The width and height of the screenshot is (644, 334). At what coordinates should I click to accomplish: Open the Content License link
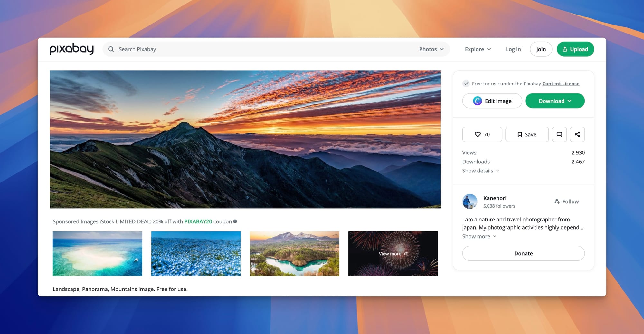click(x=561, y=83)
